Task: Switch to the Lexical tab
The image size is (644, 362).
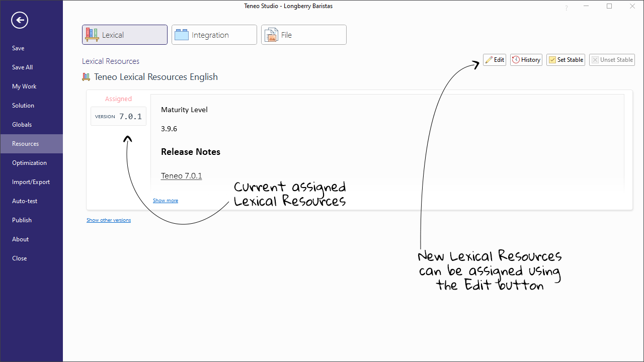Action: tap(125, 35)
